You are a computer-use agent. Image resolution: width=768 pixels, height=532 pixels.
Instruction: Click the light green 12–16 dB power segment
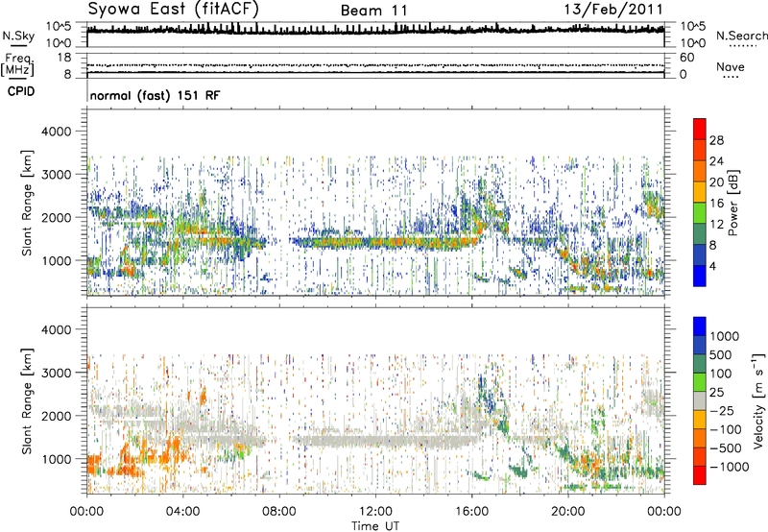[x=700, y=213]
